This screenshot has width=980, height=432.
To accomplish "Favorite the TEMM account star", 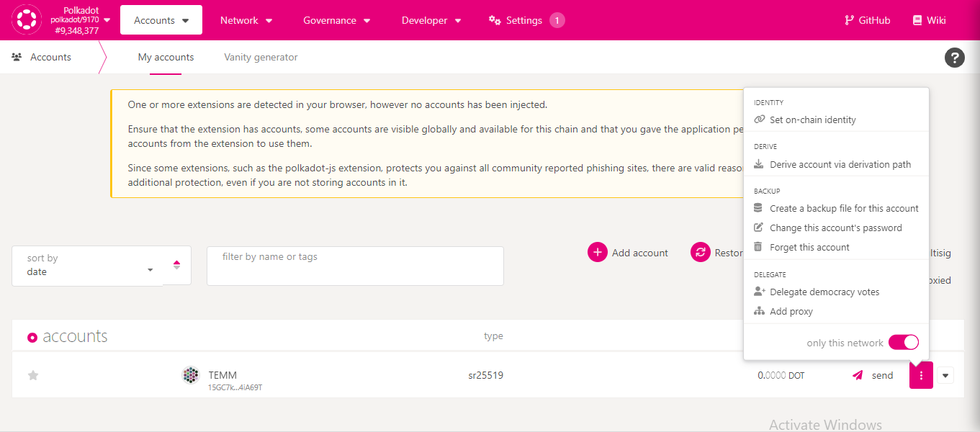I will pos(32,375).
